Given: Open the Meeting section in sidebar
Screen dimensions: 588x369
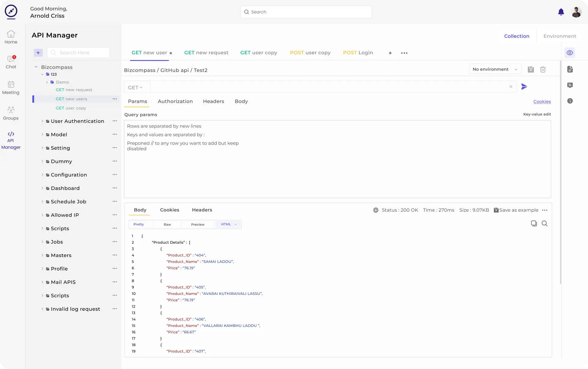Looking at the screenshot, I should [x=11, y=88].
